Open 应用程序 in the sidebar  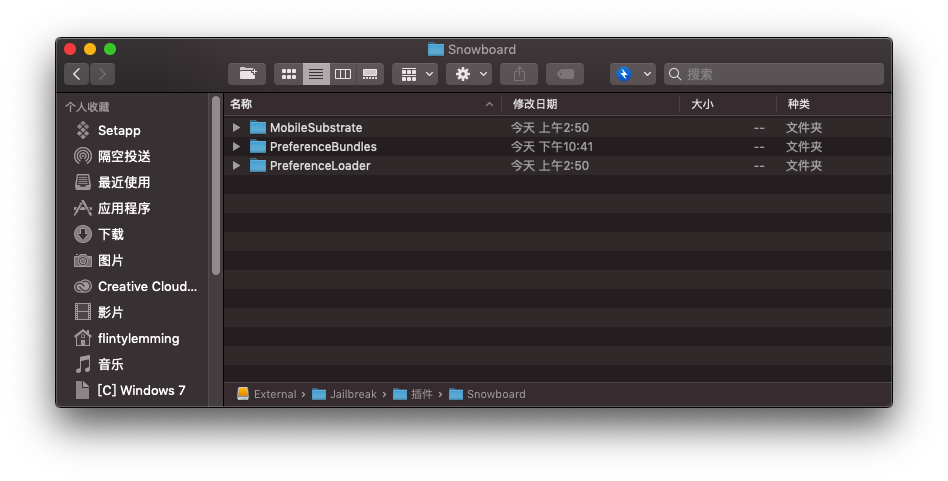(x=124, y=208)
